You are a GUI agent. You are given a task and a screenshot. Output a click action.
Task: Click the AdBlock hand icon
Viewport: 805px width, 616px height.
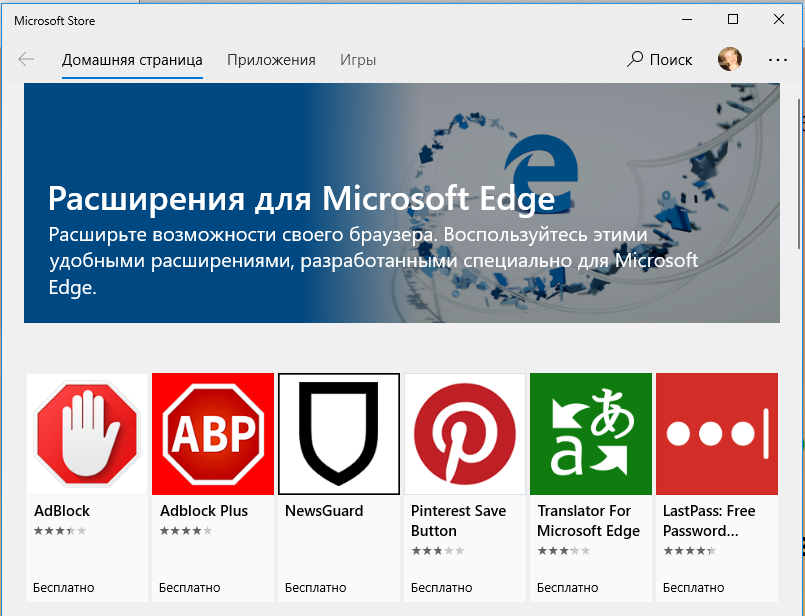tap(87, 434)
